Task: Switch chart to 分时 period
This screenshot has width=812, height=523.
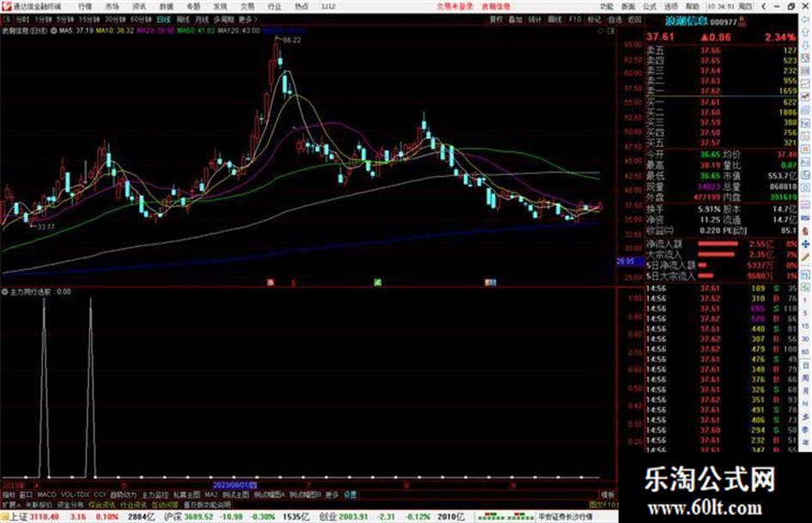Action: [x=21, y=20]
